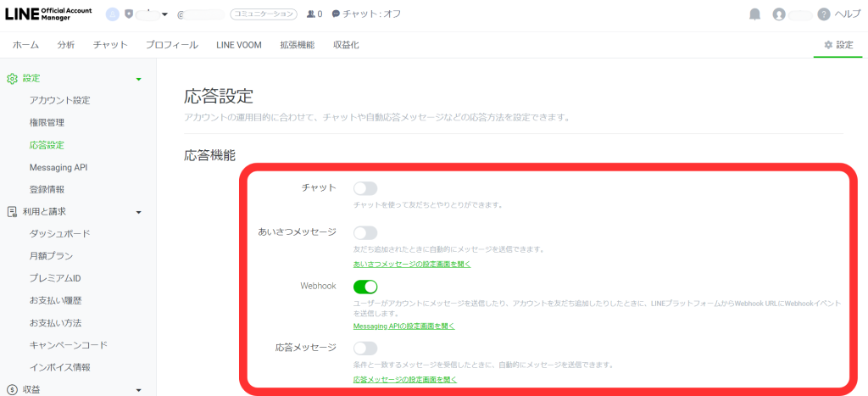The height and width of the screenshot is (396, 868).
Task: Open 登録情報 in sidebar
Action: [47, 189]
